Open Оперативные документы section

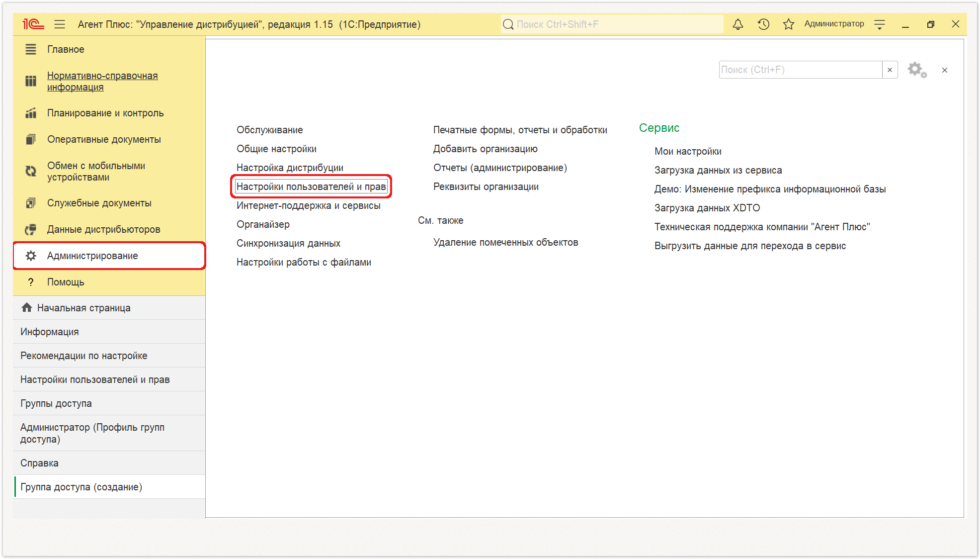(x=109, y=139)
